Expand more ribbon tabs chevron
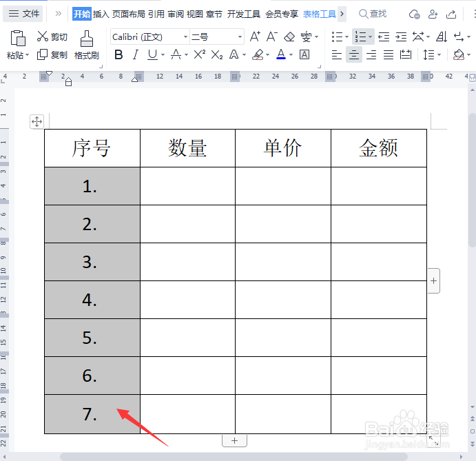This screenshot has width=476, height=461. (x=342, y=14)
